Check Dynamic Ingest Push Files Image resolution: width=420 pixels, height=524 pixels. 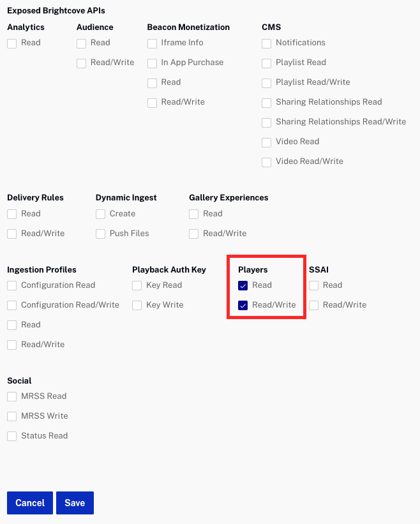coord(101,234)
